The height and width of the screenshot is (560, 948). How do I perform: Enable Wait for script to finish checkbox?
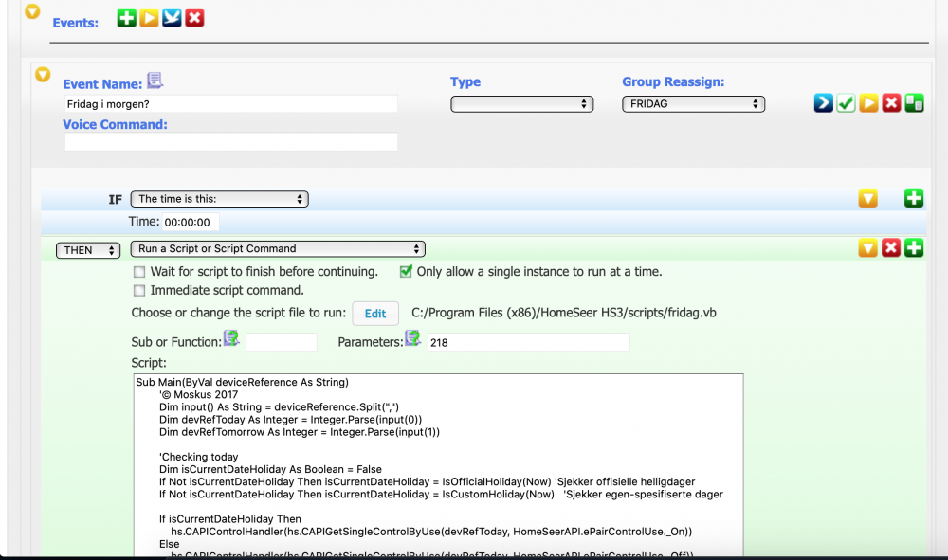140,272
